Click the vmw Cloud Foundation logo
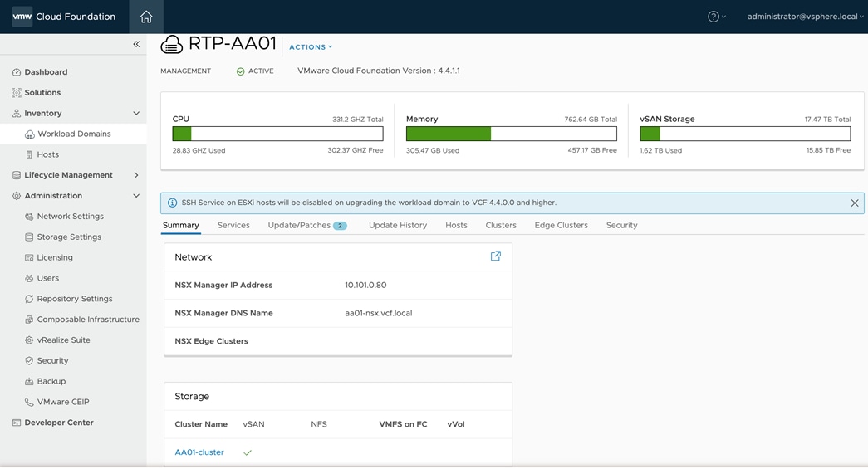This screenshot has width=868, height=469. 64,17
